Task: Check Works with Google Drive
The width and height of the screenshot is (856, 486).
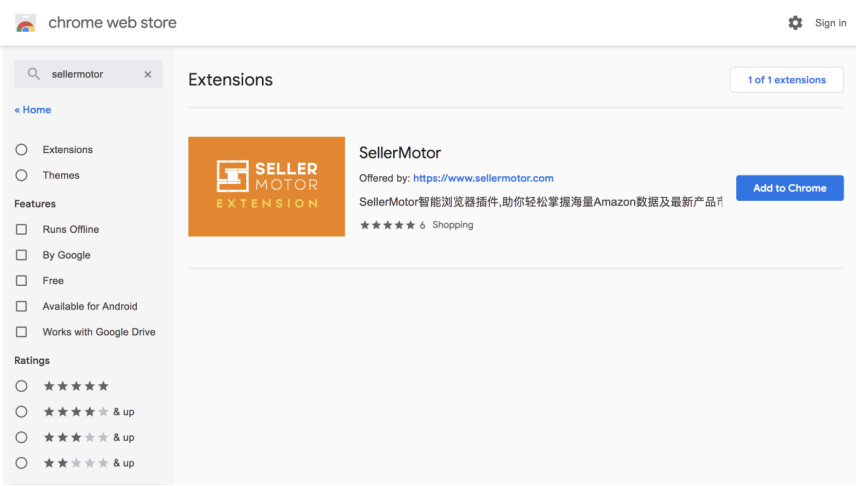Action: click(x=21, y=332)
